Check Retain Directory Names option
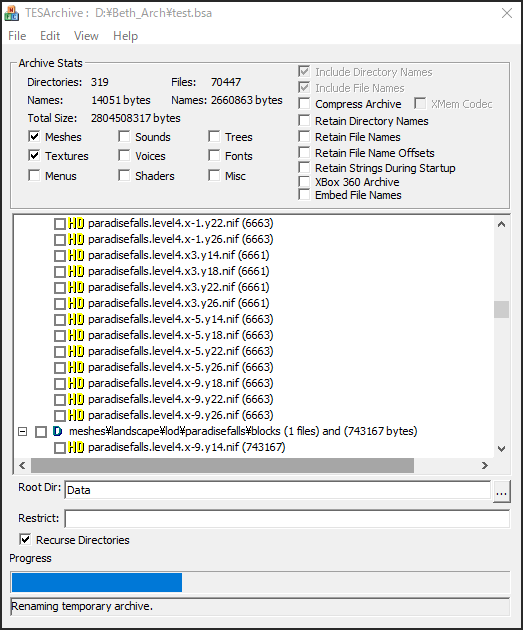 (x=304, y=121)
